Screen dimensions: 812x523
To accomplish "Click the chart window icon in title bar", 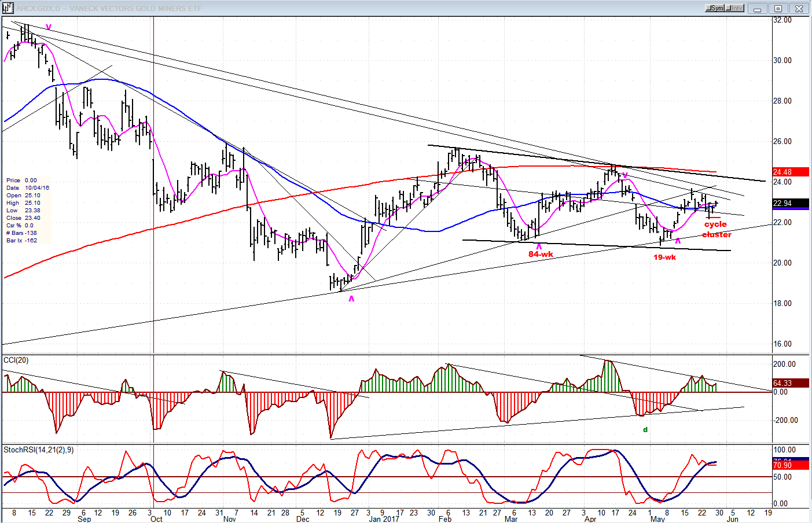I will pos(8,8).
